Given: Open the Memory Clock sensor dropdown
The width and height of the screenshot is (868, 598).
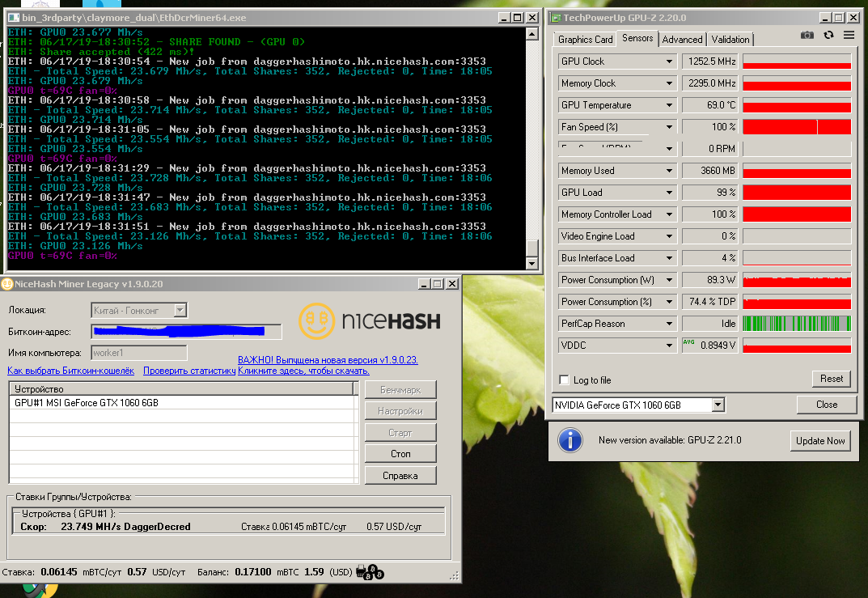Looking at the screenshot, I should tap(669, 83).
